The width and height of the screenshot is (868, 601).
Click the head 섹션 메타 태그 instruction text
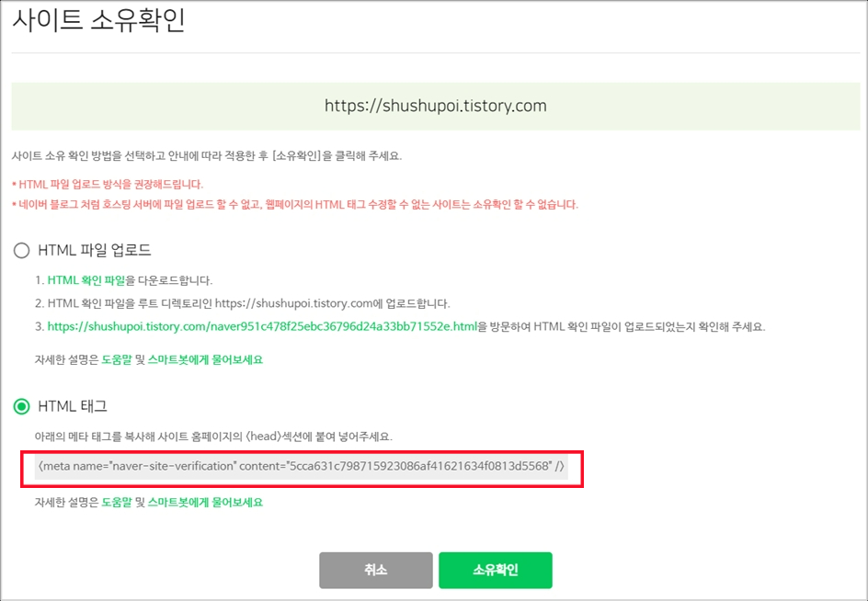tap(213, 437)
